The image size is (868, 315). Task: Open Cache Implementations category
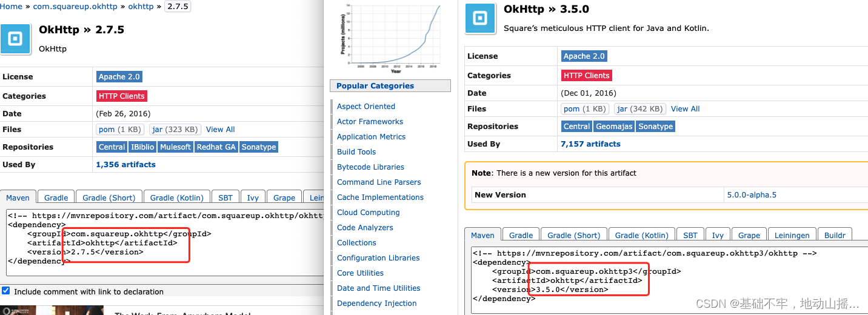pyautogui.click(x=380, y=197)
